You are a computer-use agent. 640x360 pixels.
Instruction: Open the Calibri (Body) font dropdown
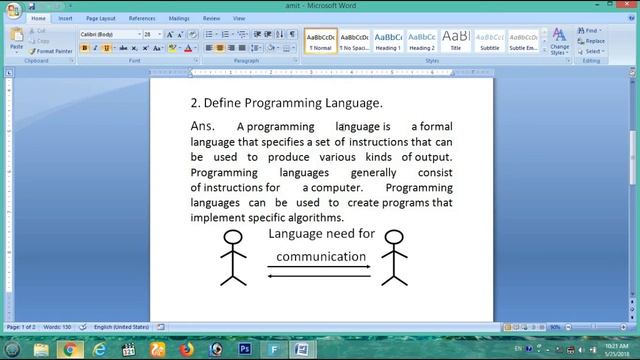point(139,35)
